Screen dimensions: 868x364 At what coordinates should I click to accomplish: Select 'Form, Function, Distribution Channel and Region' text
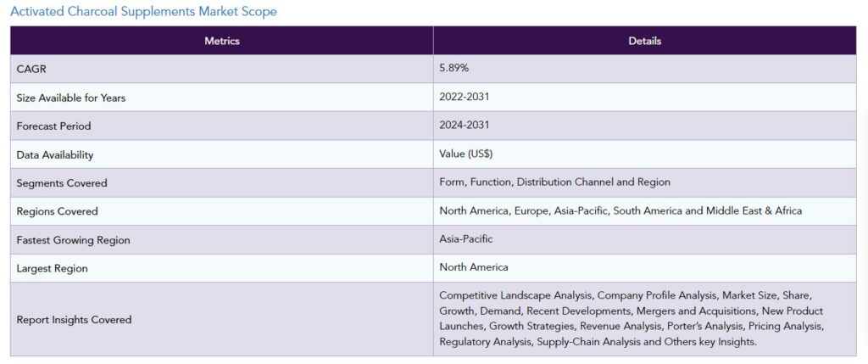[554, 182]
